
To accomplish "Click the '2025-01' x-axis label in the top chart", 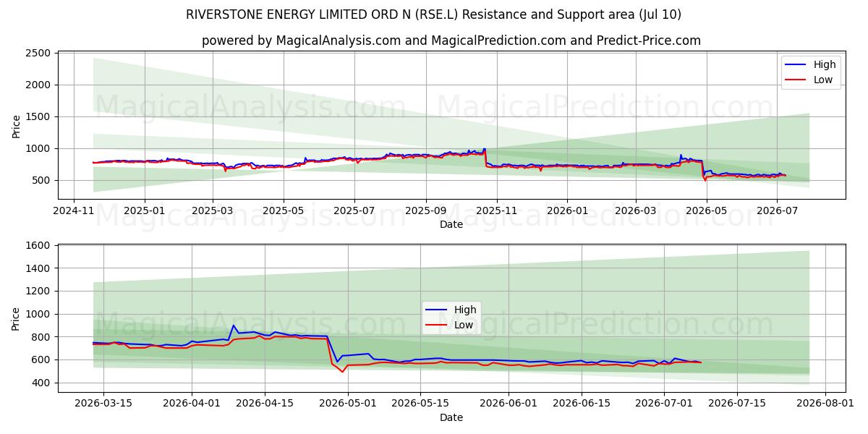I will [x=144, y=210].
